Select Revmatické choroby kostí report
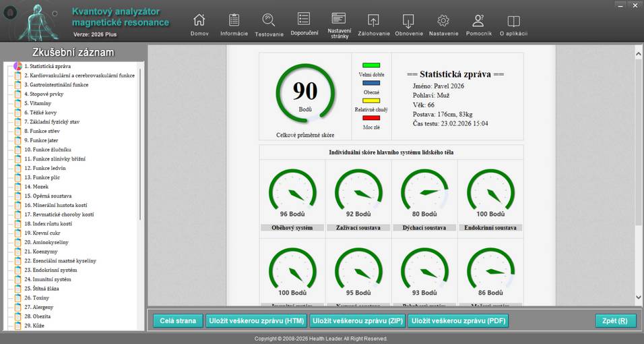Screen dimensions: 644x344 click(59, 214)
